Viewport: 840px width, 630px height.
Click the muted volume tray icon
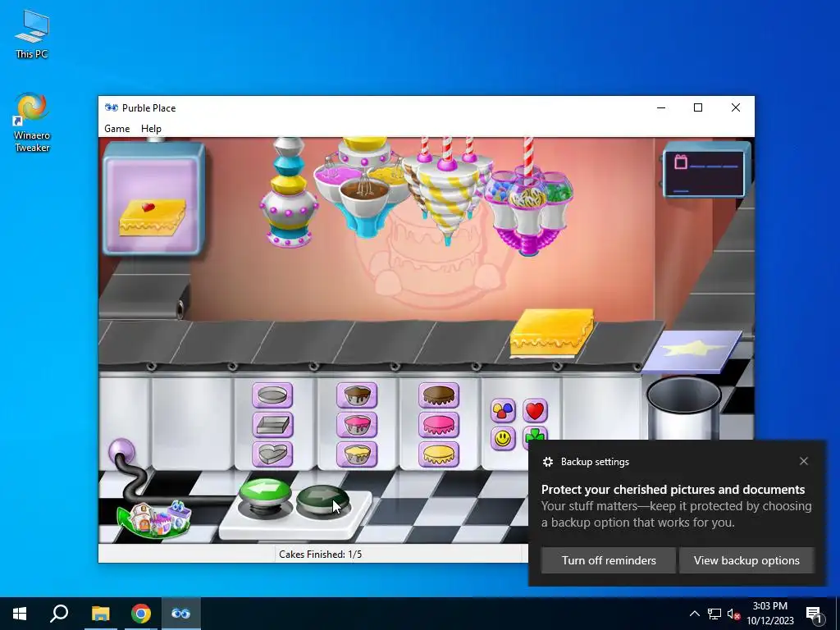tap(734, 614)
